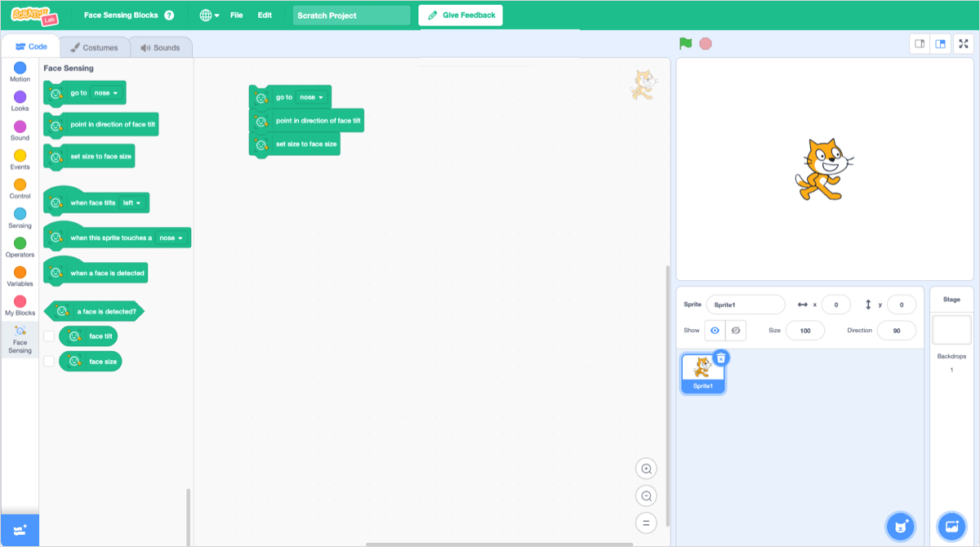980x547 pixels.
Task: Select the Variables block category
Action: pyautogui.click(x=20, y=277)
